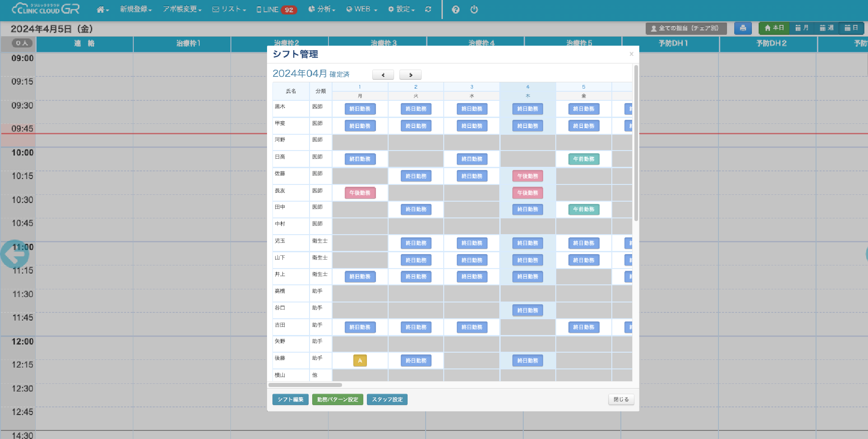Go to next month in shift manager
Screen dimensions: 868x439
pyautogui.click(x=410, y=75)
